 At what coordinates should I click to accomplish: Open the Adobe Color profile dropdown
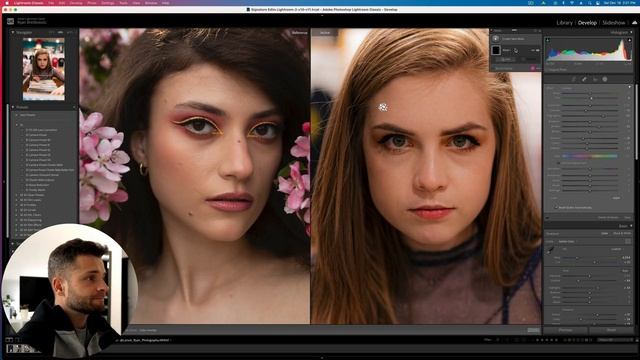(567, 241)
